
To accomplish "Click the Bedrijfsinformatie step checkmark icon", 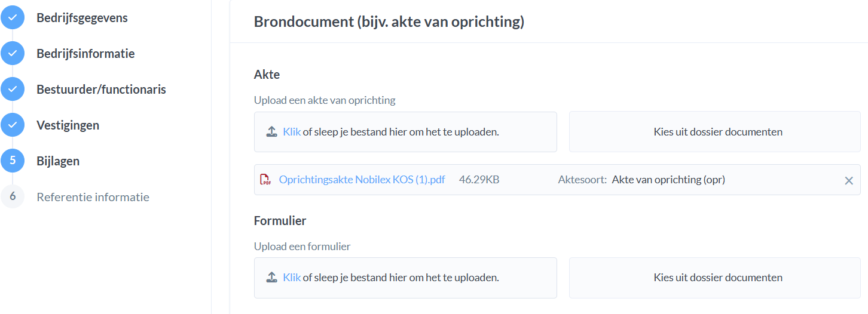I will coord(13,54).
